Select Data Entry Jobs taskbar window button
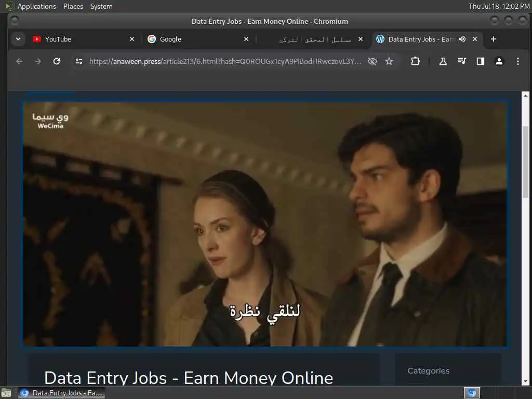 (x=61, y=393)
